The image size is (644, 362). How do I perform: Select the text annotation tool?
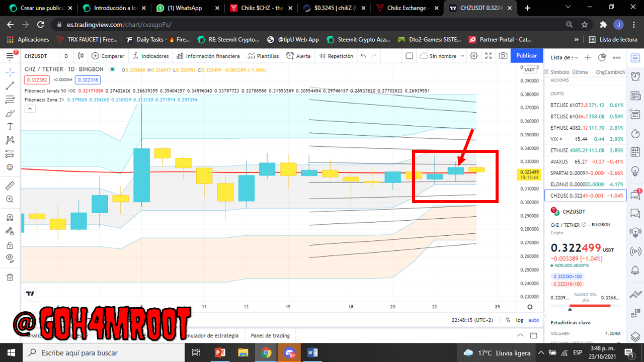[10, 127]
